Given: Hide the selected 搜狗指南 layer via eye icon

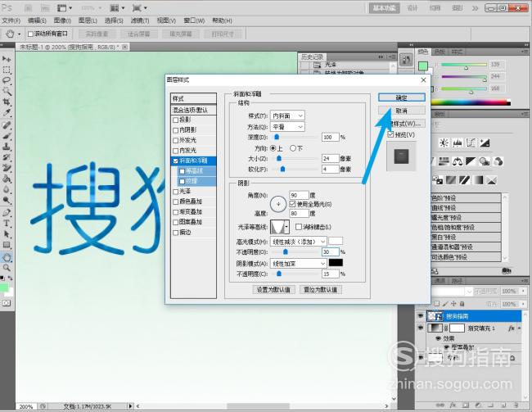Looking at the screenshot, I should (421, 316).
